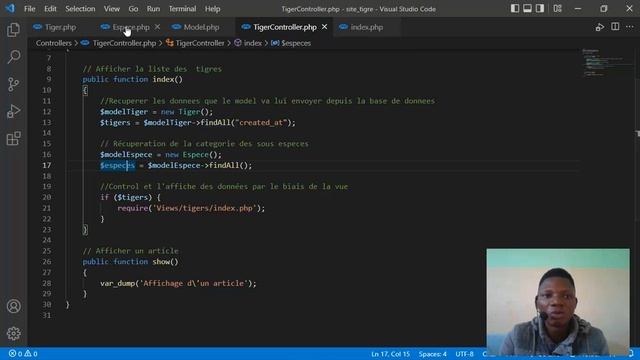The height and width of the screenshot is (360, 640).
Task: Open the Run menu
Action: [x=153, y=9]
